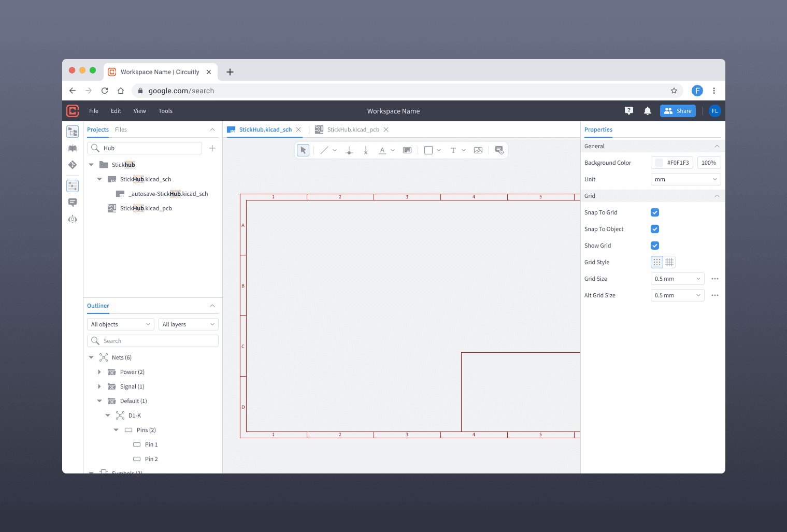This screenshot has height=532, width=787.
Task: Open the project tree sidebar icon
Action: click(x=73, y=132)
